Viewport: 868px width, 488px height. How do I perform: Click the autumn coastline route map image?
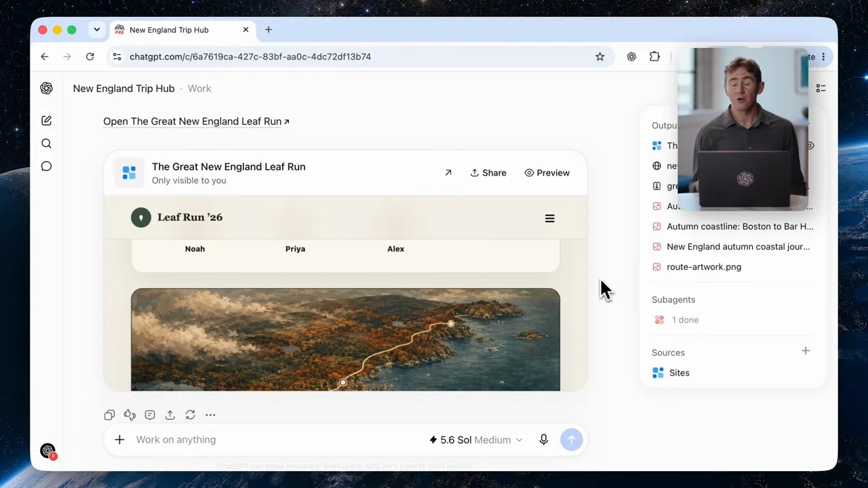click(346, 340)
